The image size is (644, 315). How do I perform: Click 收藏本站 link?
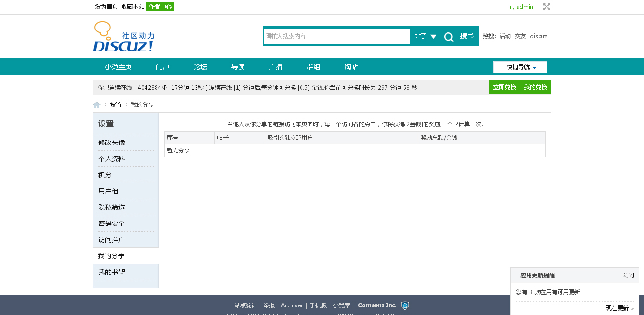coord(133,7)
